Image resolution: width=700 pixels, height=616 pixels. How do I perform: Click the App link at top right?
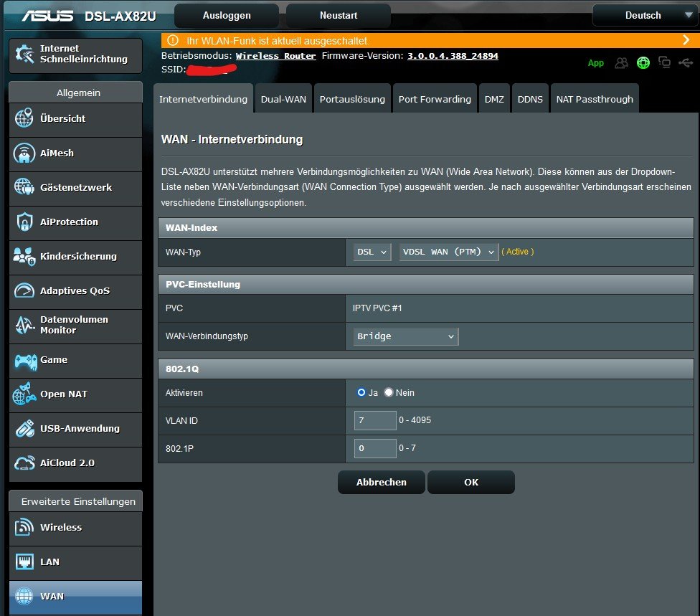click(595, 63)
